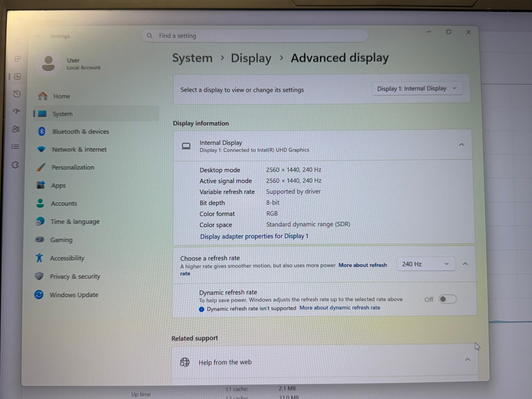Viewport: 532px width, 399px height.
Task: Collapse the Choose a refresh rate section
Action: point(465,264)
